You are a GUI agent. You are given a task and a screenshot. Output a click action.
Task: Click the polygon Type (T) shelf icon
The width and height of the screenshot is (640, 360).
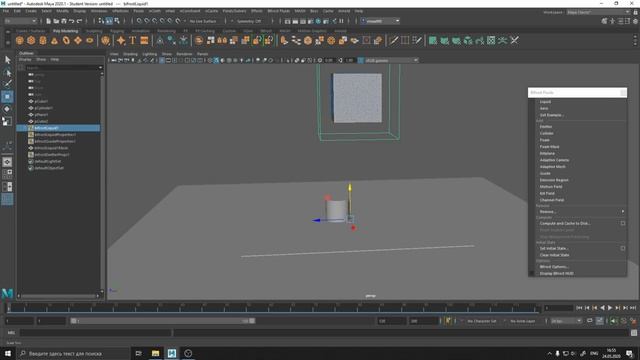(133, 40)
